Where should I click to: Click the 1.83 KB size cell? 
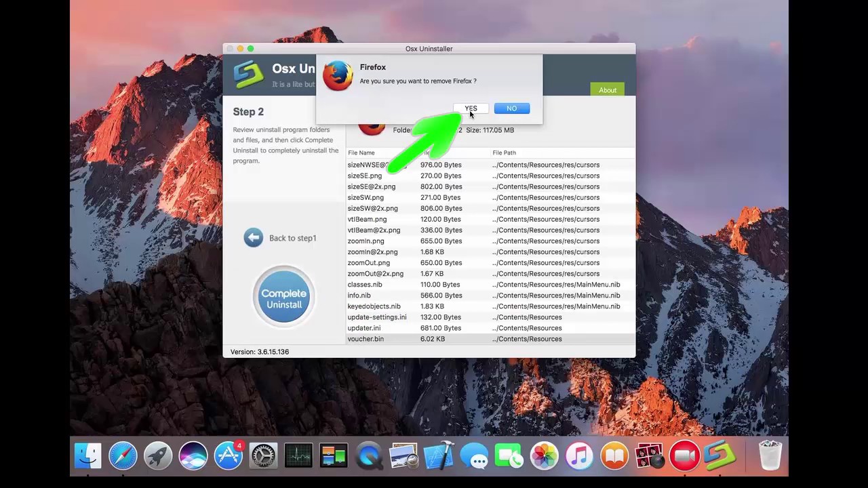point(432,306)
